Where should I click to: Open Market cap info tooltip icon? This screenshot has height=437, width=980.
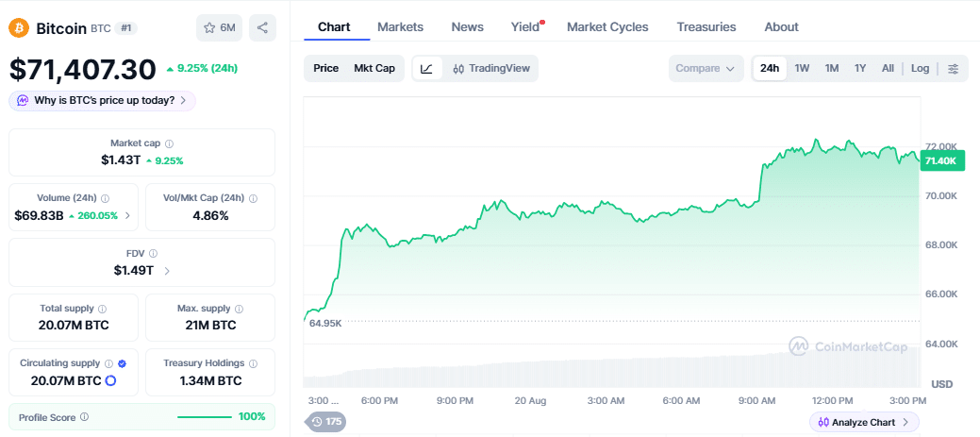point(170,143)
